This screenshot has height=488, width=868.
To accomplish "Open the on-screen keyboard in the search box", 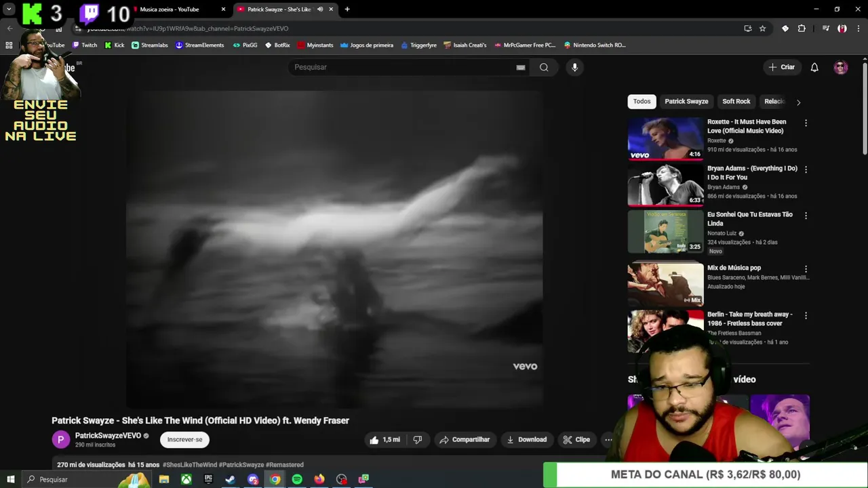I will tap(521, 67).
